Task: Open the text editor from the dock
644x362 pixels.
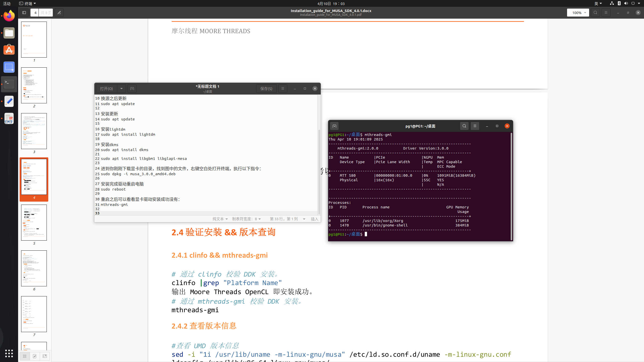Action: tap(9, 101)
